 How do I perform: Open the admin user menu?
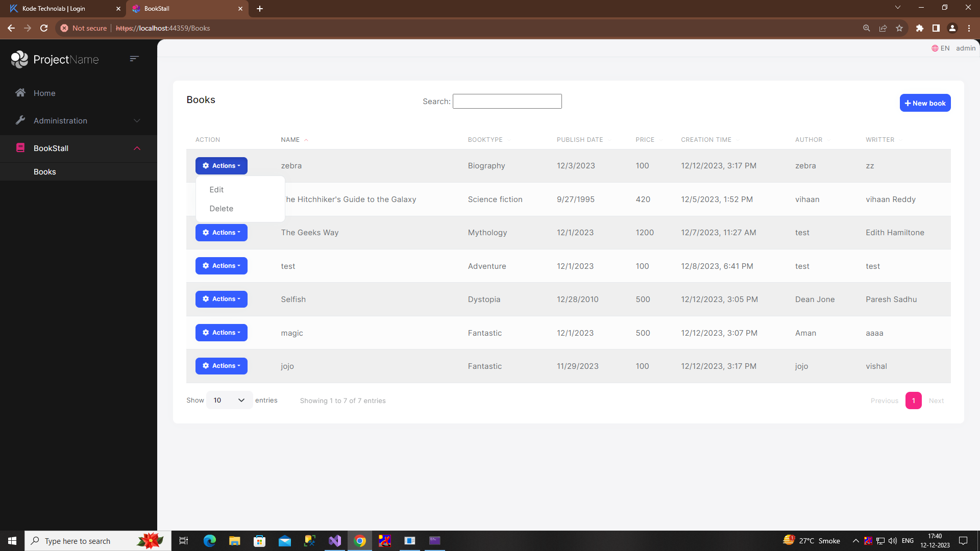pyautogui.click(x=965, y=48)
